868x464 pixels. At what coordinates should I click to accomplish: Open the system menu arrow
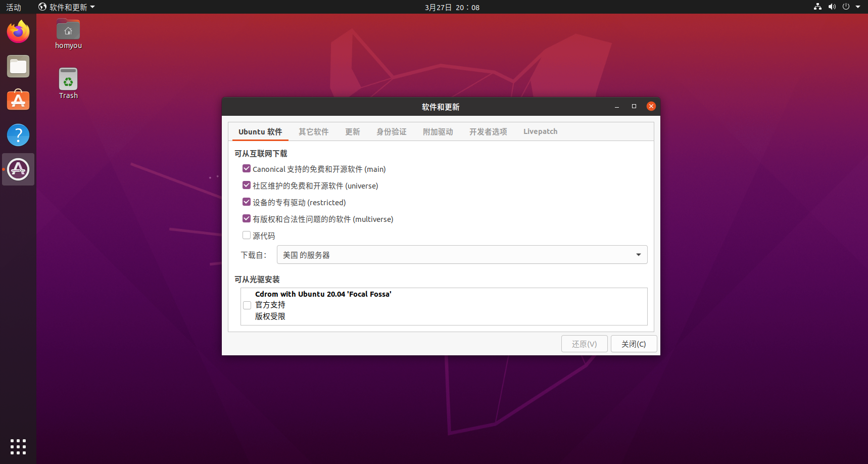pyautogui.click(x=858, y=7)
